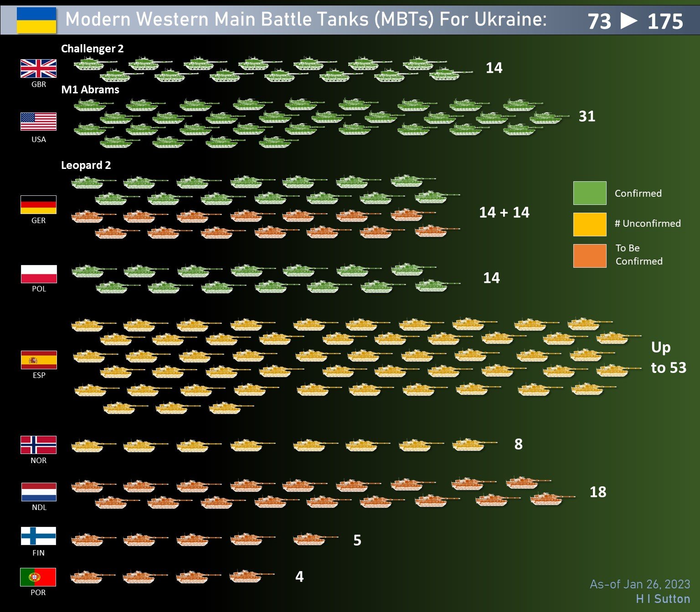Click the Poland flag icon

[39, 274]
